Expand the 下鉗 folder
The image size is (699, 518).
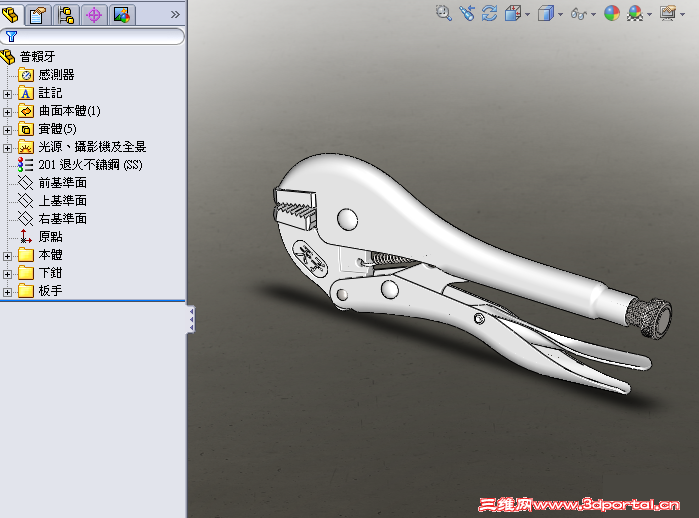(x=7, y=274)
